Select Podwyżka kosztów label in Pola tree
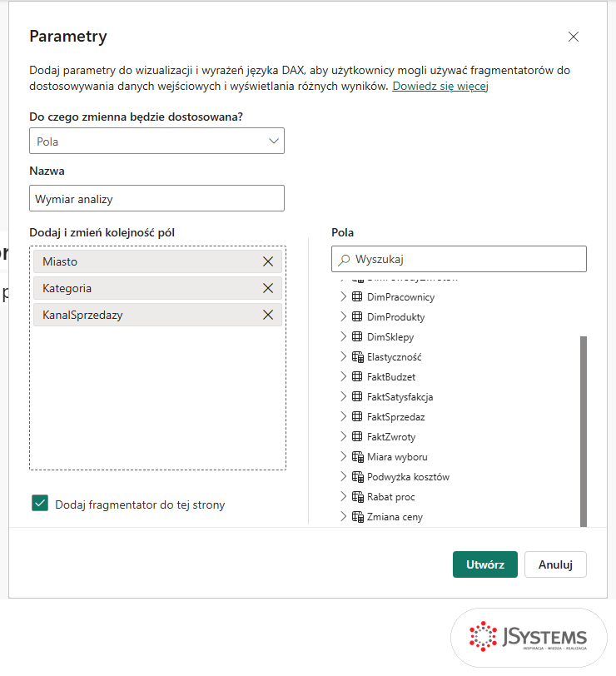 point(408,477)
